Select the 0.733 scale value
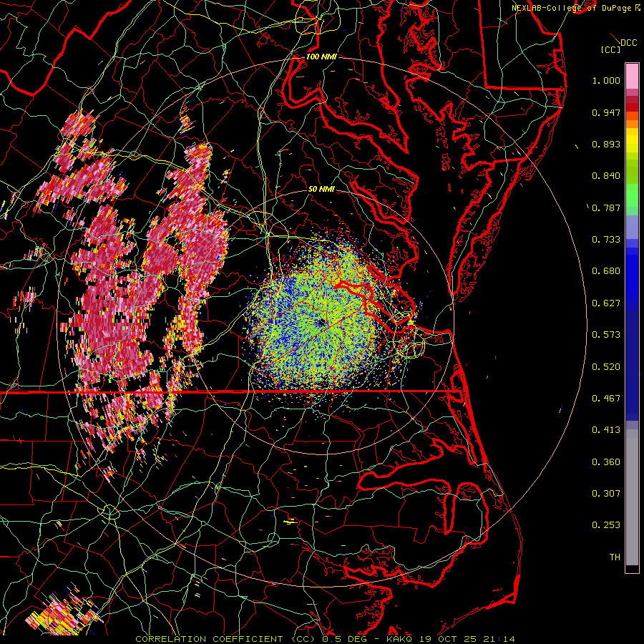 606,240
